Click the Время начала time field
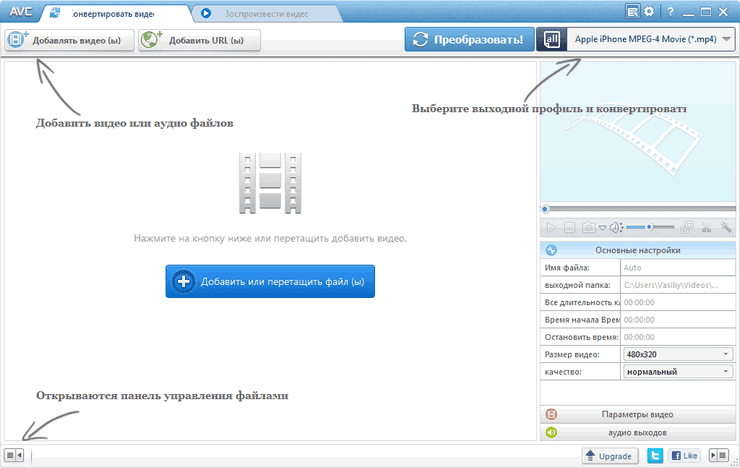This screenshot has width=740, height=468. pyautogui.click(x=678, y=320)
